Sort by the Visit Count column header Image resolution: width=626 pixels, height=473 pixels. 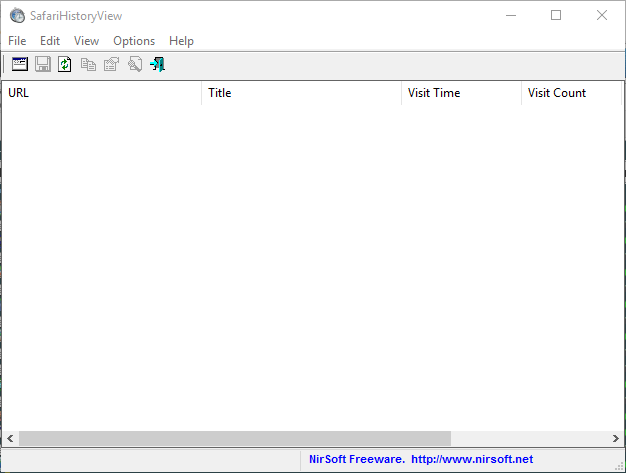571,93
